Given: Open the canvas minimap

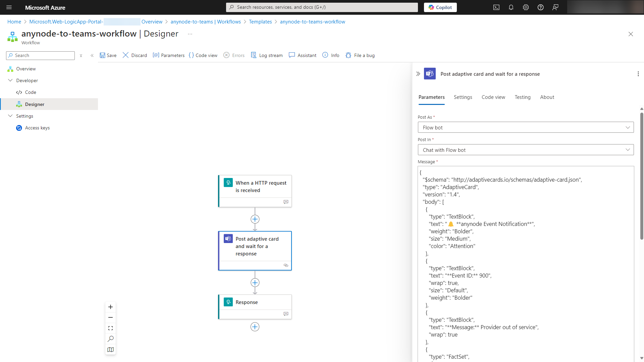Looking at the screenshot, I should 110,349.
